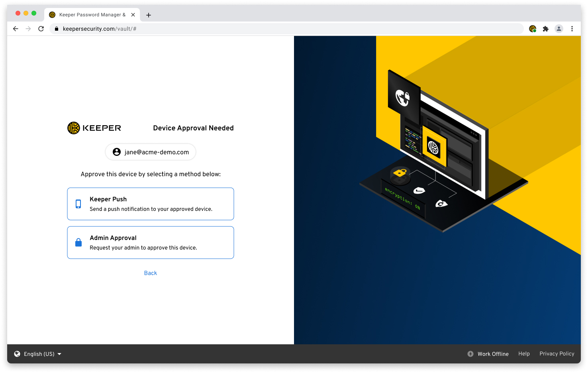
Task: Open the Help link in footer
Action: (524, 354)
